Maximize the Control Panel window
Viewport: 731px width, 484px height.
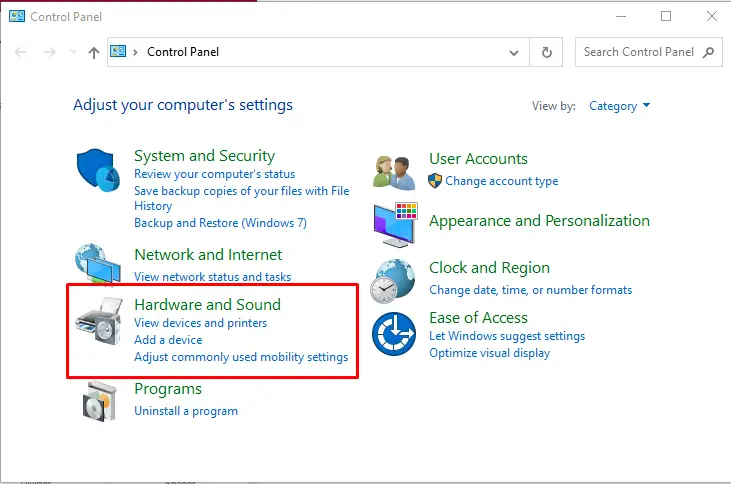[666, 17]
